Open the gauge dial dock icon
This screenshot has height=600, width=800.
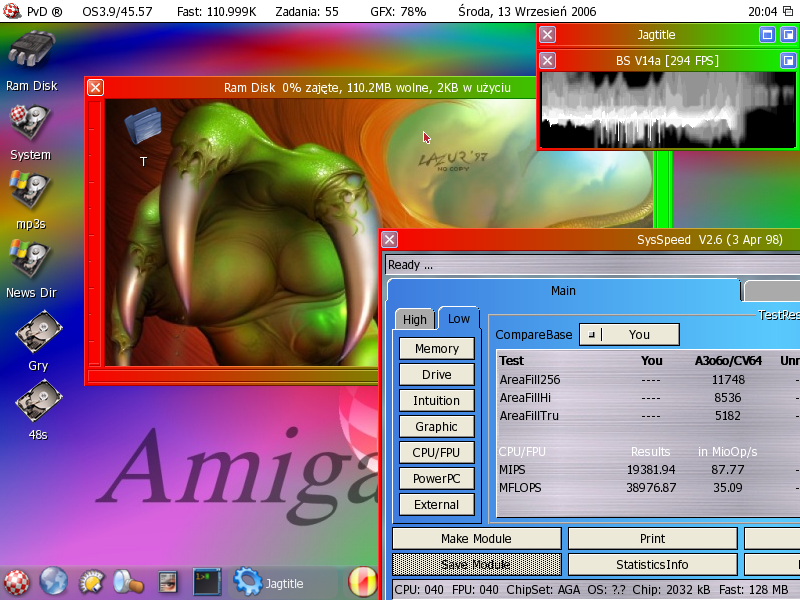(92, 582)
